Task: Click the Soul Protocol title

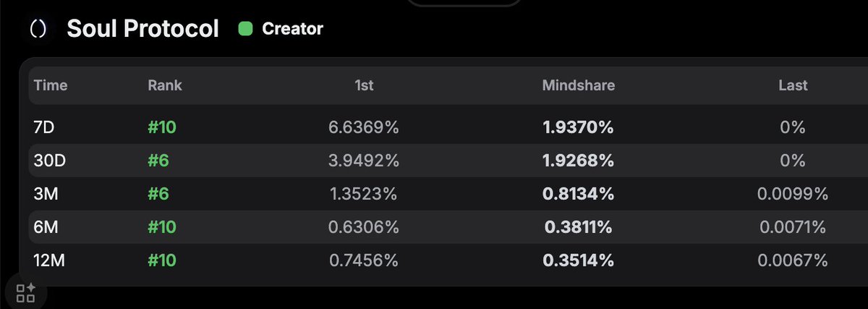Action: pyautogui.click(x=142, y=29)
